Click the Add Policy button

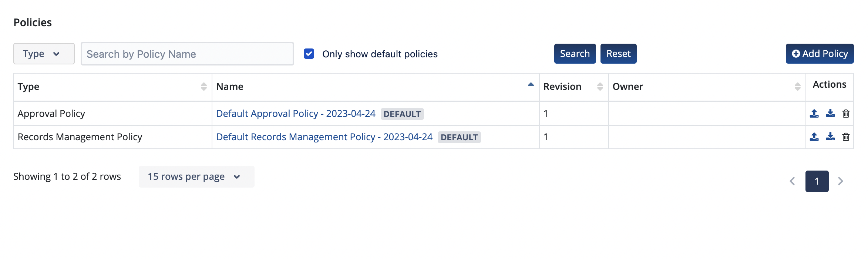click(x=820, y=54)
